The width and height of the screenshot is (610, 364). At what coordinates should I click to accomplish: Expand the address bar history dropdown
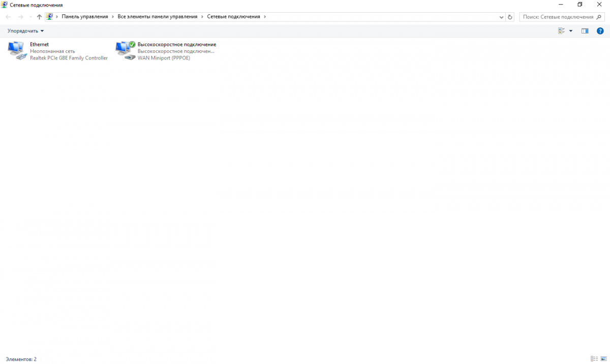501,17
